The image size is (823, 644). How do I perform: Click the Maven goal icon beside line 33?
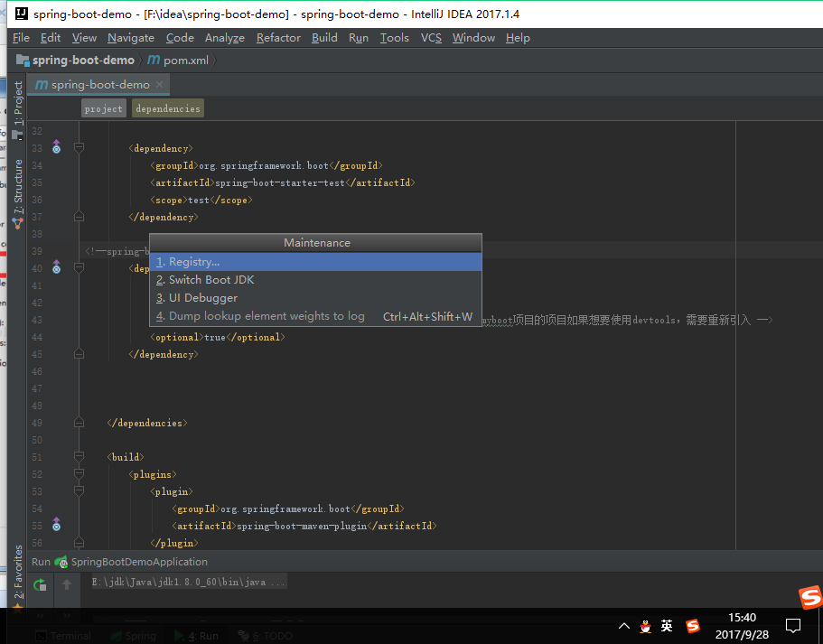[55, 147]
